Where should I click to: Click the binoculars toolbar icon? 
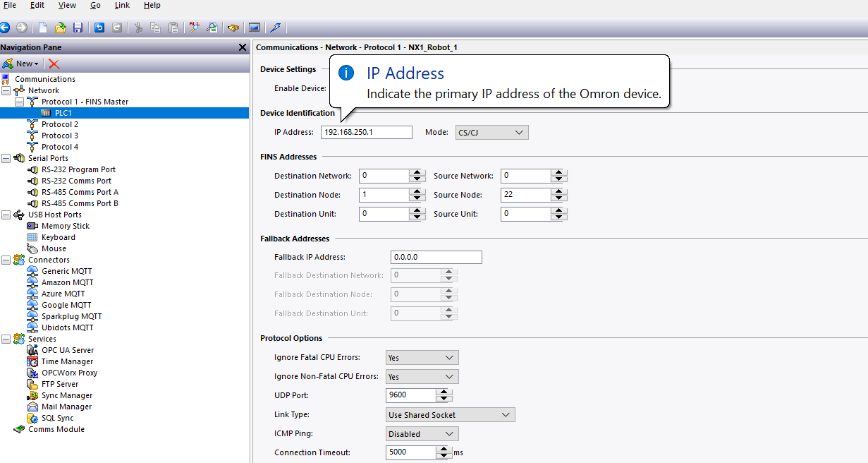233,28
